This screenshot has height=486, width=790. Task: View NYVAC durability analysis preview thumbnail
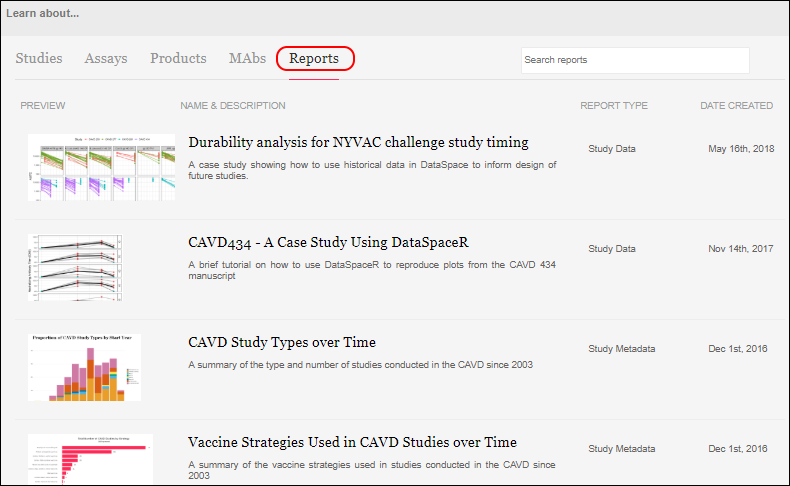coord(102,167)
